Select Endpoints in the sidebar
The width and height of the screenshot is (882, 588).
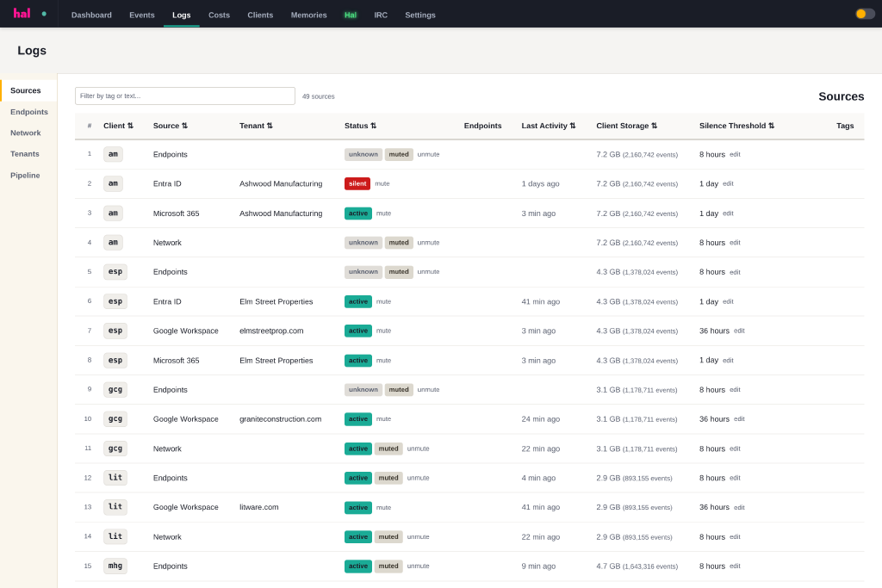coord(28,112)
